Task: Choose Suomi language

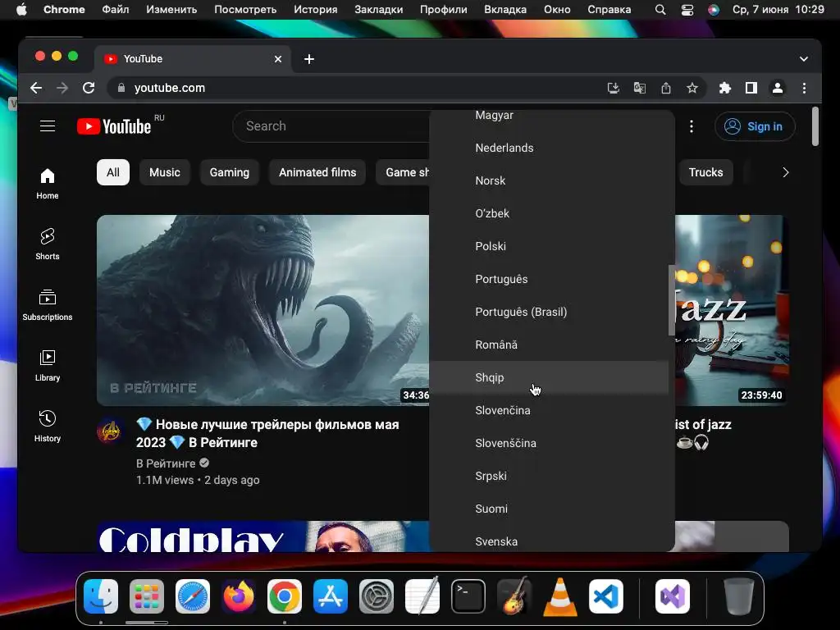Action: [549, 509]
